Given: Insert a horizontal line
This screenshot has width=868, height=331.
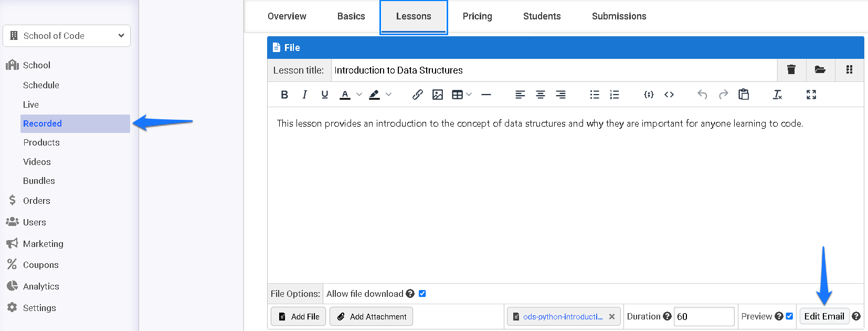Looking at the screenshot, I should click(x=486, y=95).
